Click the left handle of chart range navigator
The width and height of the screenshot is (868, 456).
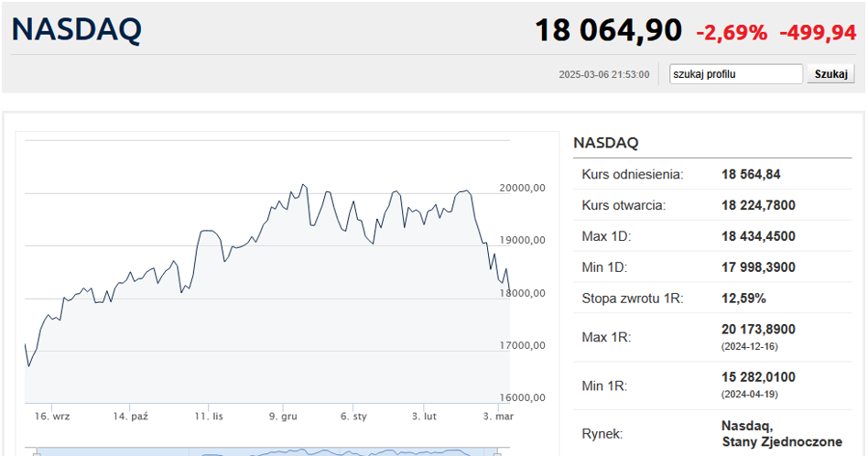37,452
